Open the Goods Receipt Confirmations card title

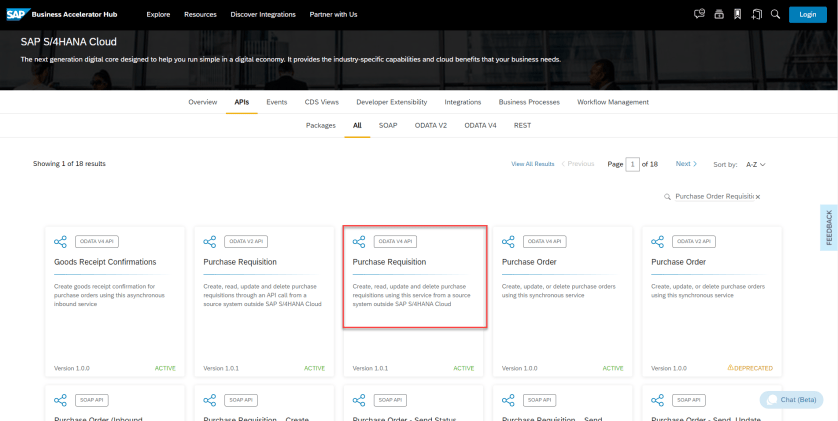point(105,262)
